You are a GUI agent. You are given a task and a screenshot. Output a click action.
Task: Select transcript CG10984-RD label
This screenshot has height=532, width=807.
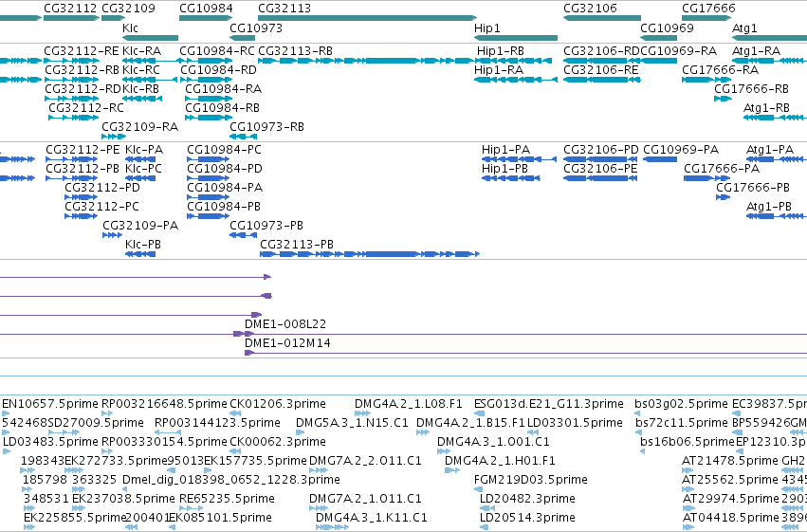(218, 70)
